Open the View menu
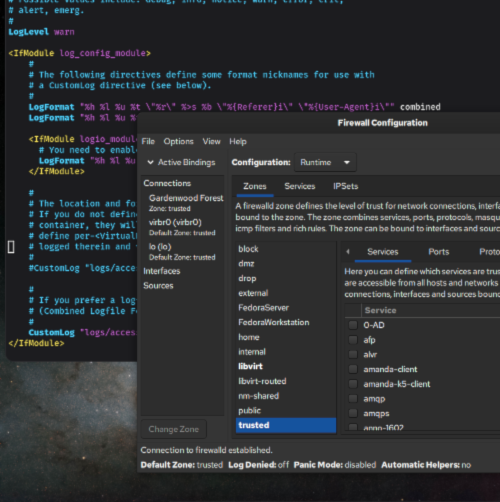Image resolution: width=500 pixels, height=502 pixels. point(211,141)
